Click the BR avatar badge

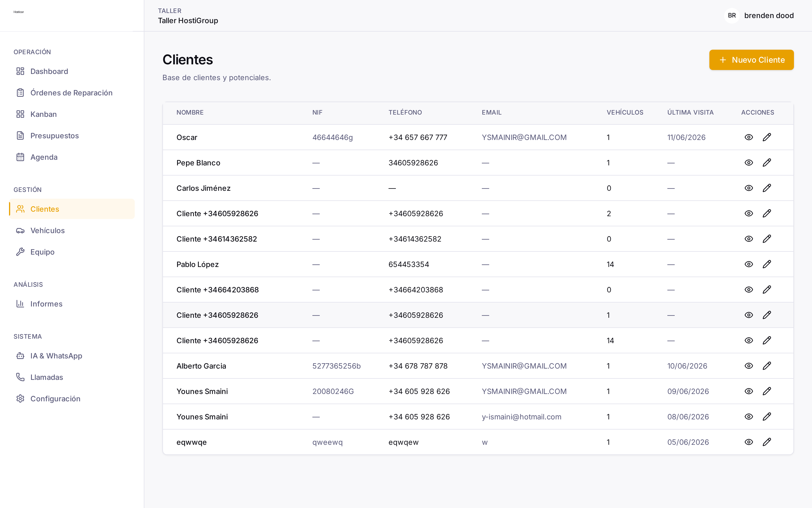click(732, 16)
